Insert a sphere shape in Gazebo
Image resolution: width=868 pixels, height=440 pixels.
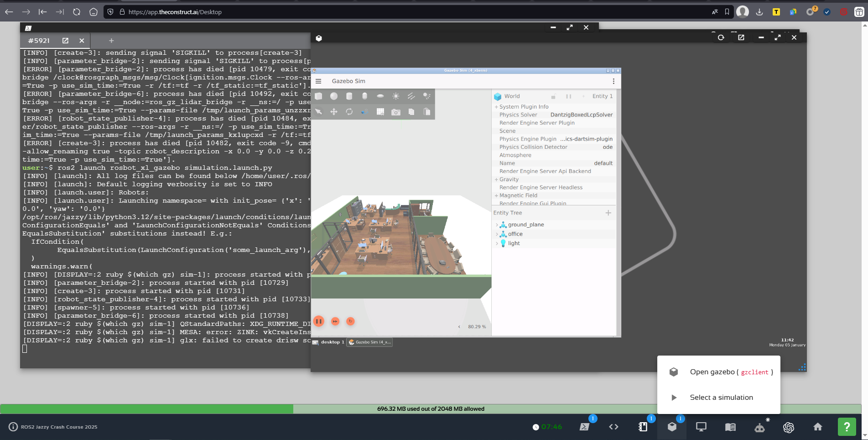point(334,96)
